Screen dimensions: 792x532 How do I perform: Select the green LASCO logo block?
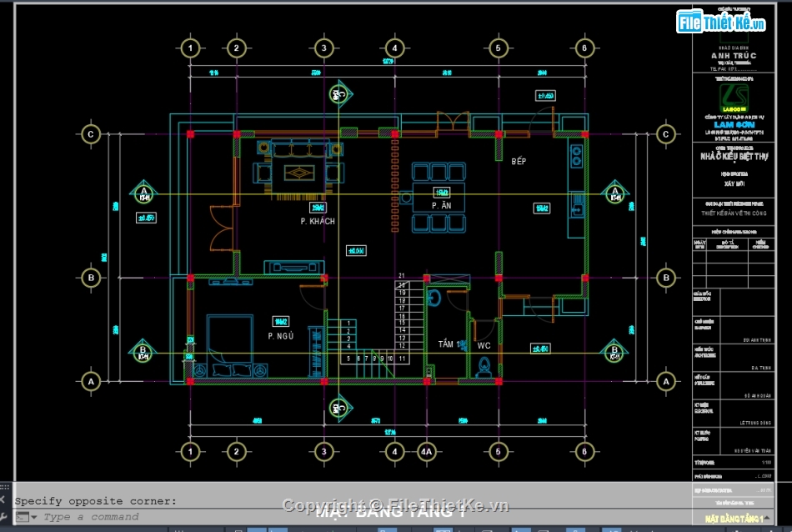[734, 98]
